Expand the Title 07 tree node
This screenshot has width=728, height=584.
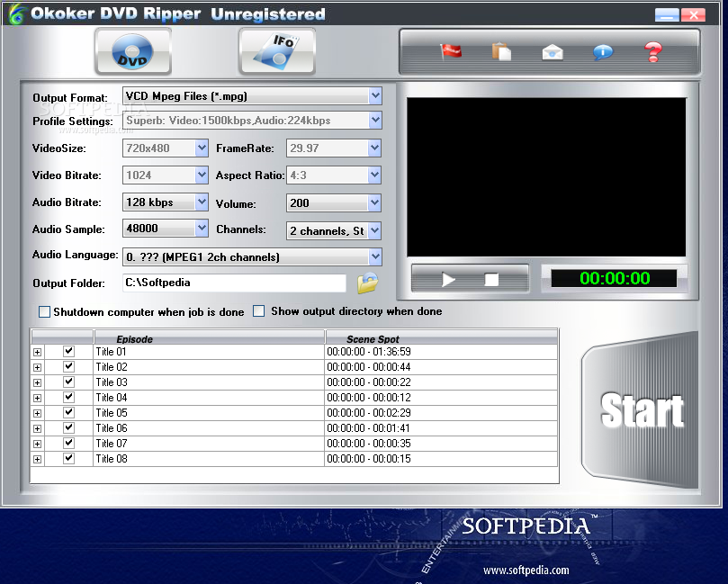coord(37,445)
